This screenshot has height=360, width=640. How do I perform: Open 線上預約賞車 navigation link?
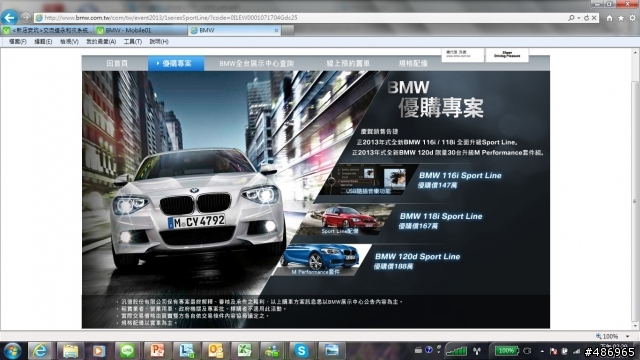click(x=348, y=64)
